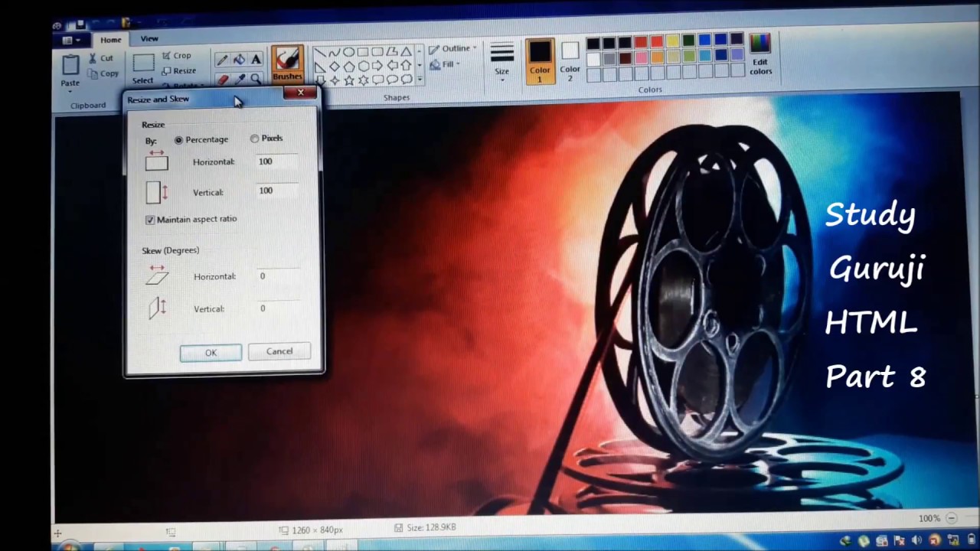Cut the selection with Cut
The image size is (980, 551).
coord(100,58)
